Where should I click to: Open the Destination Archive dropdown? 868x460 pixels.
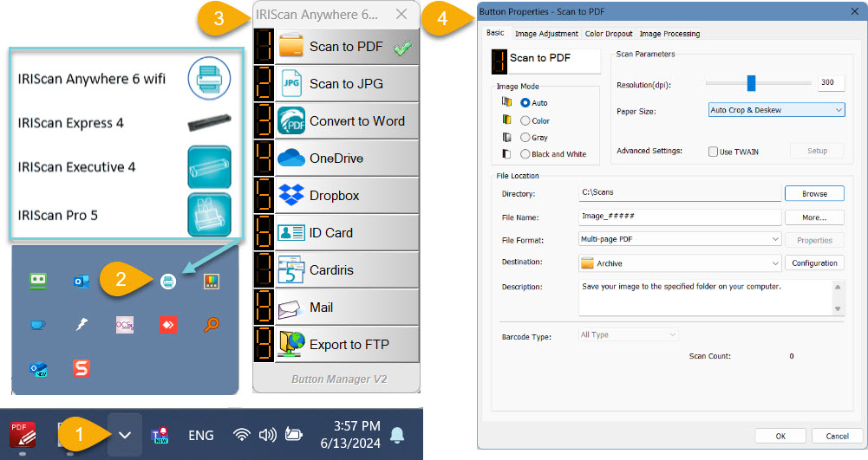[x=680, y=263]
